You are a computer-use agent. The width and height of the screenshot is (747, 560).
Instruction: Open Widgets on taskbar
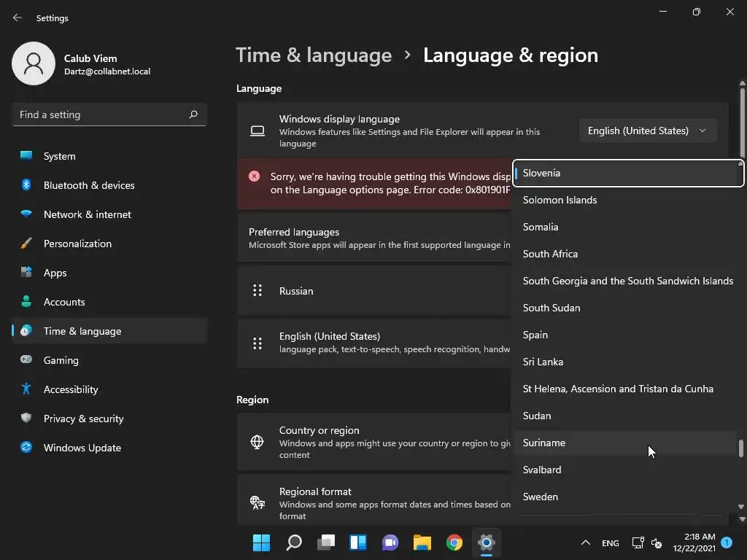[x=357, y=542]
